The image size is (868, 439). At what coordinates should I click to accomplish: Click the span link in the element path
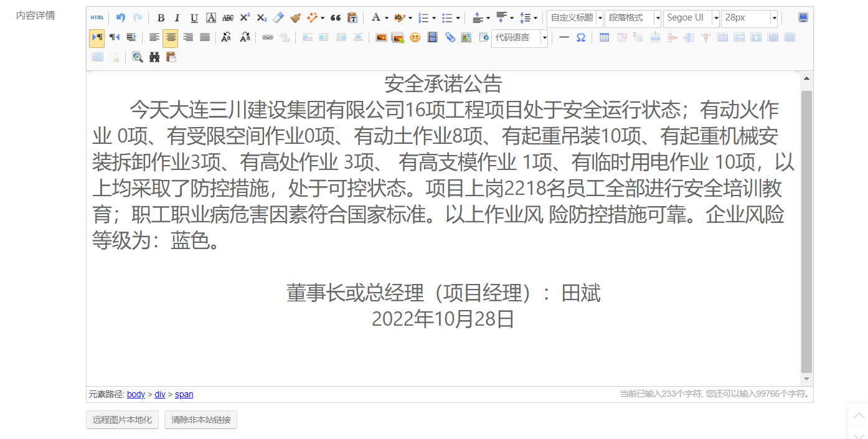184,394
